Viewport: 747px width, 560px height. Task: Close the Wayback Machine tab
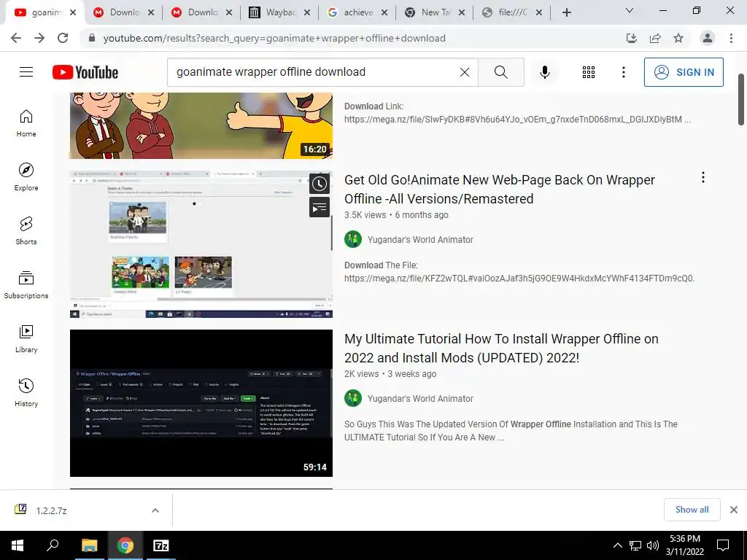(x=307, y=13)
